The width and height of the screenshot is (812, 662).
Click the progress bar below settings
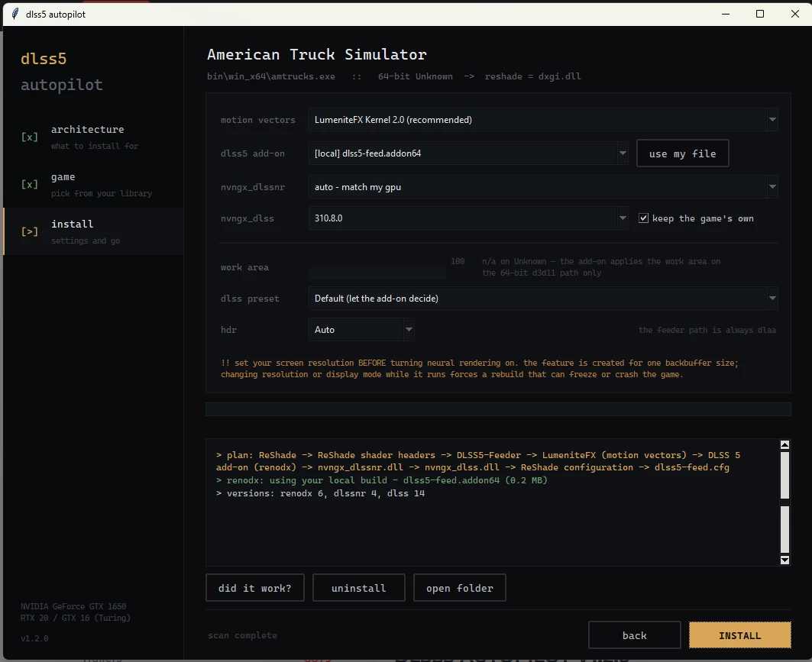pyautogui.click(x=498, y=409)
